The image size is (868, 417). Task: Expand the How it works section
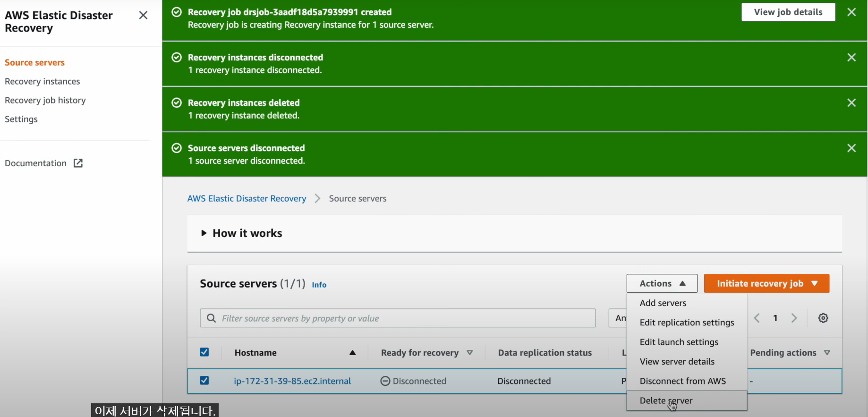click(204, 233)
